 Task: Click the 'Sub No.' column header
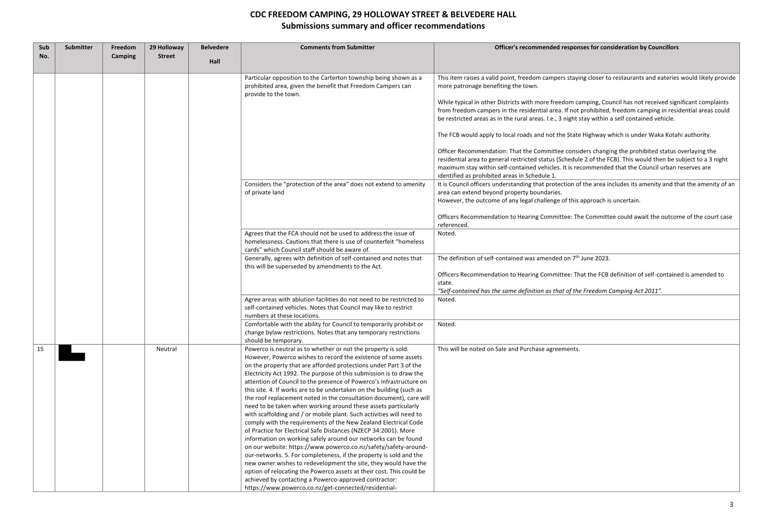click(x=44, y=52)
